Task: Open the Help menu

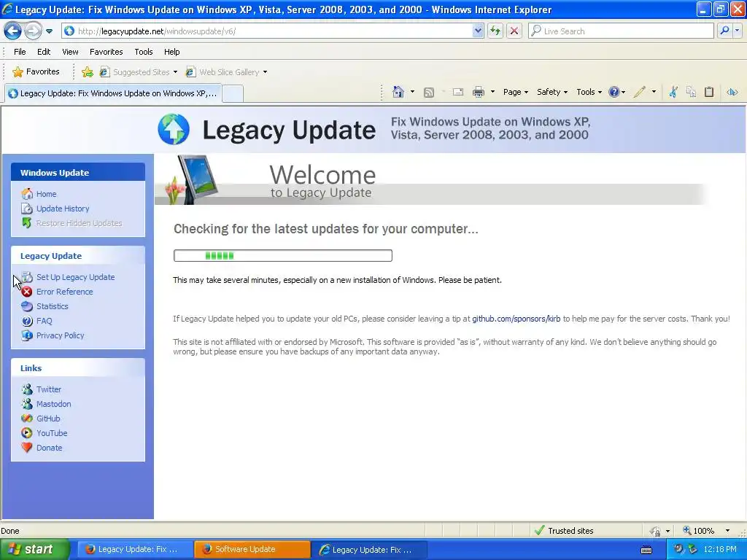Action: coord(172,52)
